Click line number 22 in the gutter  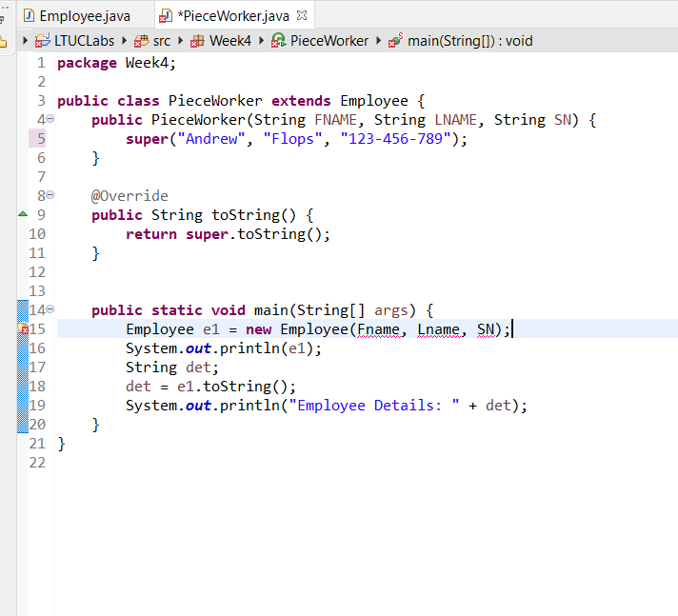click(37, 463)
